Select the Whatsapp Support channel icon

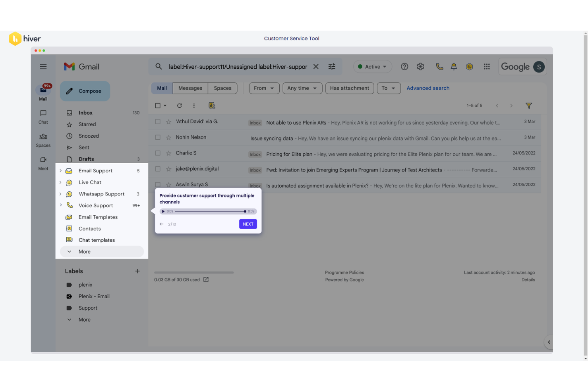[x=70, y=194]
